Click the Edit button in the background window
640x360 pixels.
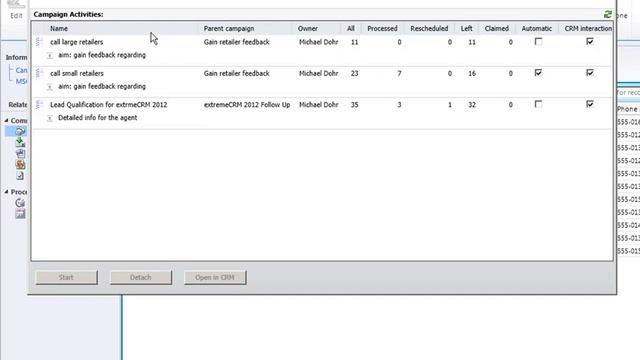coord(16,10)
